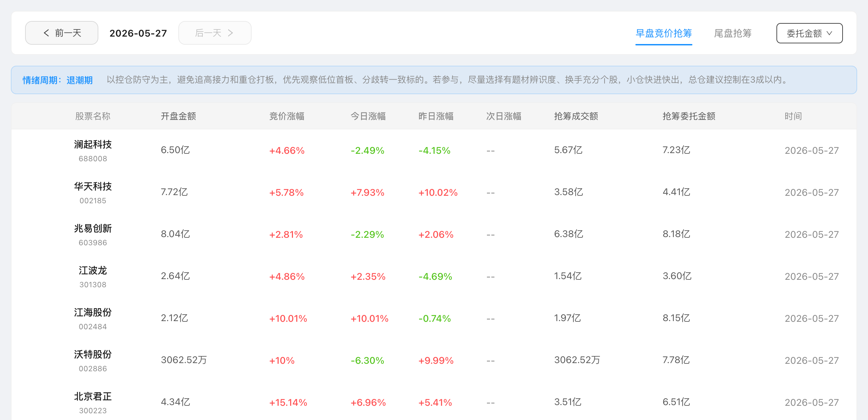Click 澜起科技 auction gain +4.66%
868x420 pixels.
[x=287, y=150]
